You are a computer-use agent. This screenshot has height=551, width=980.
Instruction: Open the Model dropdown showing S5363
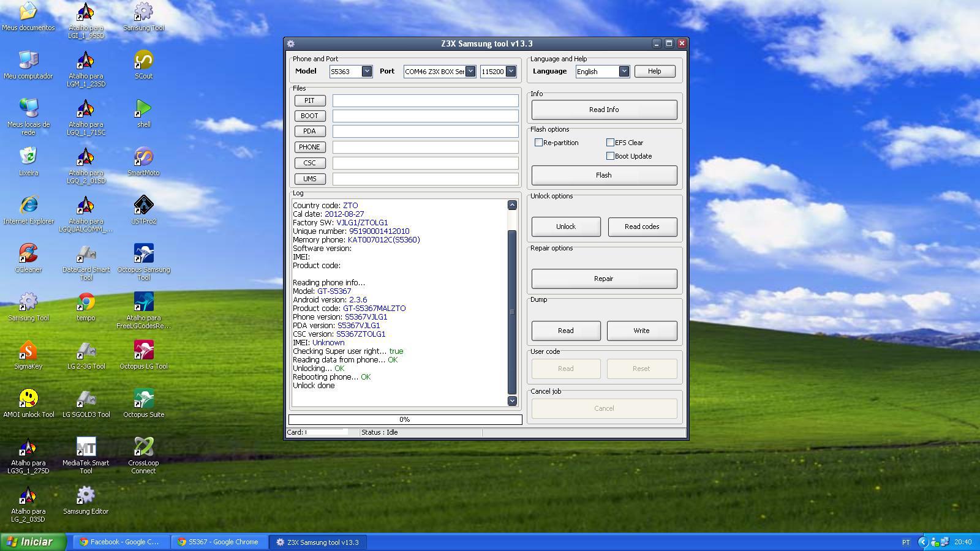366,71
